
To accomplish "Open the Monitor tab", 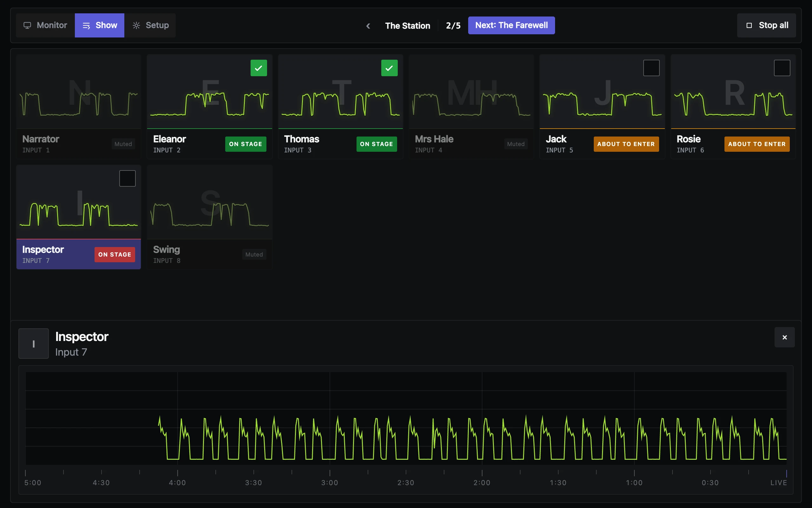I will (x=45, y=25).
